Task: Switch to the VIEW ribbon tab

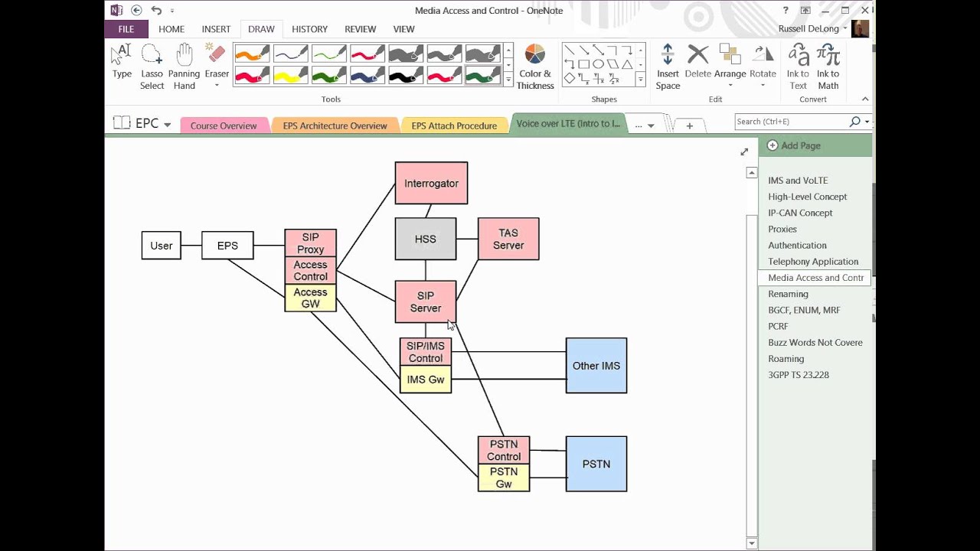Action: tap(403, 29)
